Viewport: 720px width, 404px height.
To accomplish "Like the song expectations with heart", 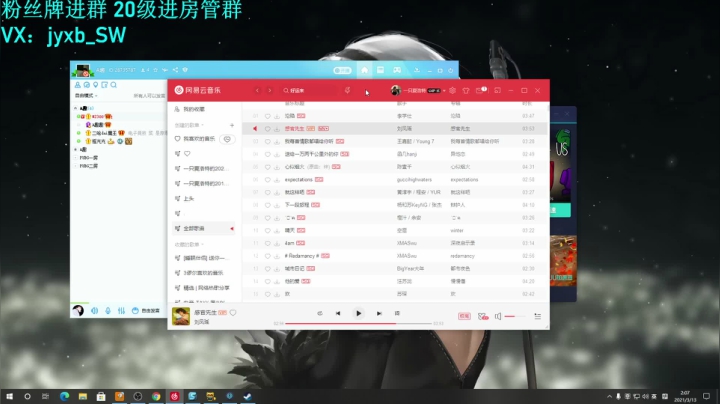I will pyautogui.click(x=268, y=180).
